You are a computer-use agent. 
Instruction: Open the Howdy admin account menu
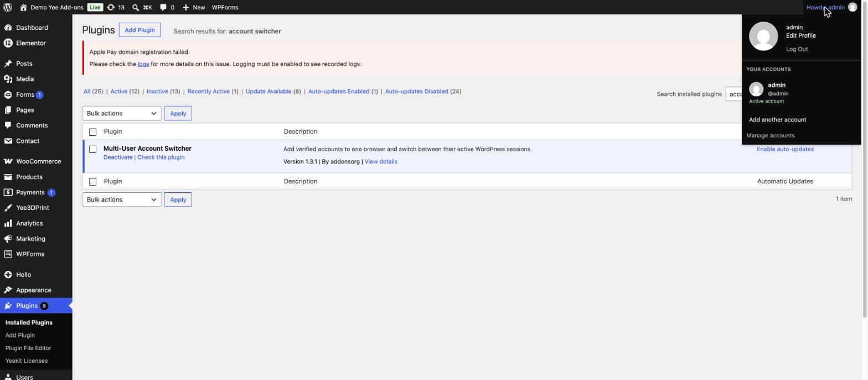click(831, 7)
